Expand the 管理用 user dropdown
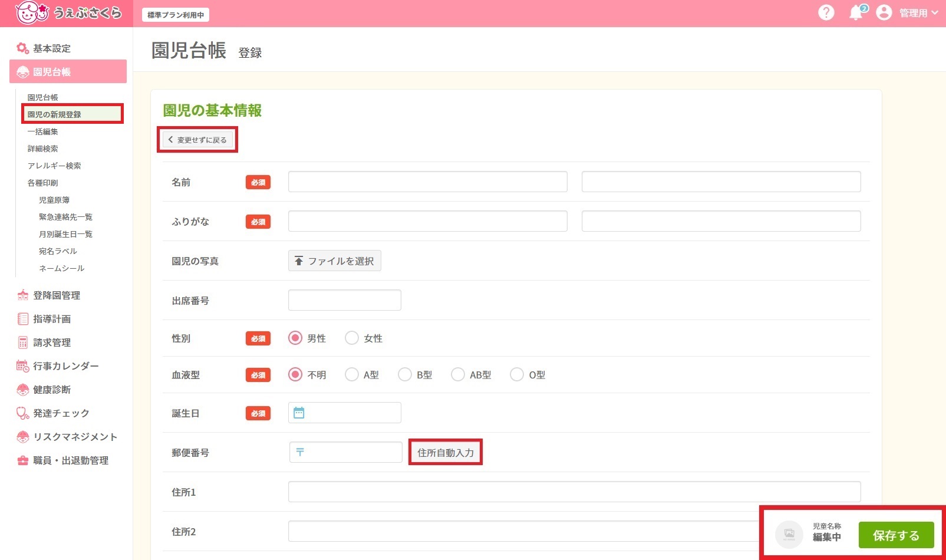Viewport: 946px width, 560px height. pyautogui.click(x=919, y=13)
